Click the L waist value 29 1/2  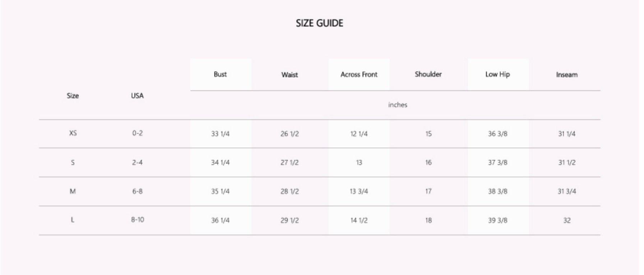coord(289,220)
